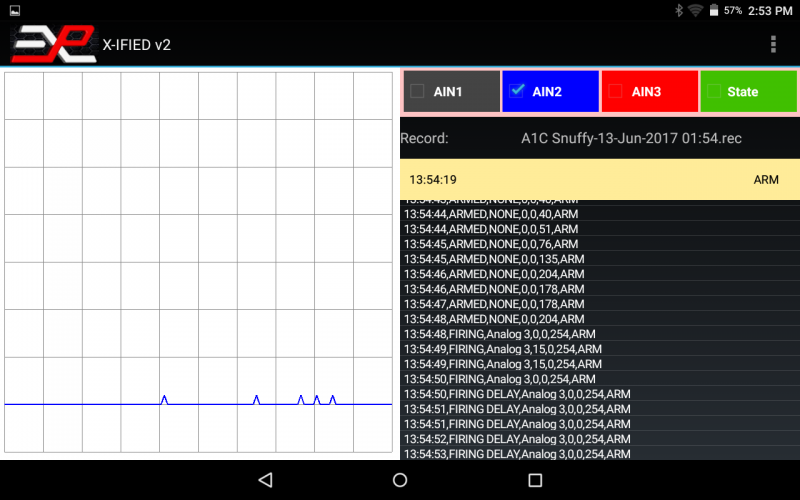Tap the yellow 13:54:19 ARM row

[598, 180]
